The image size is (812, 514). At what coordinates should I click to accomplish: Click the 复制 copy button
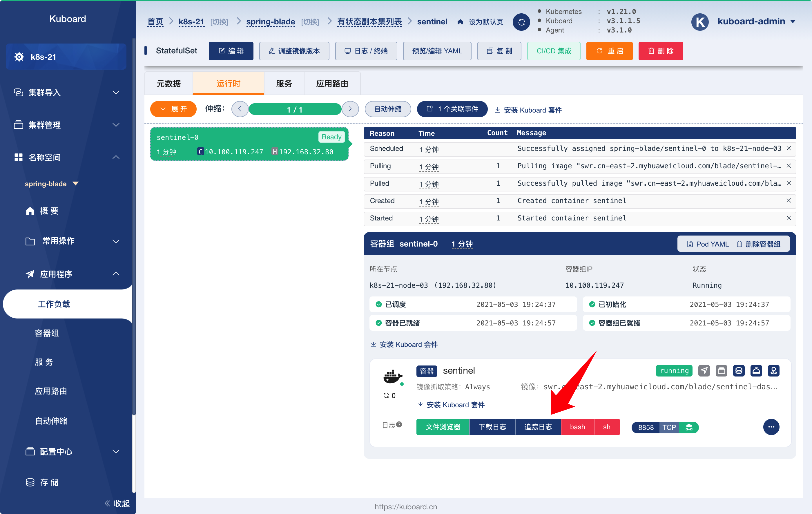click(x=499, y=51)
